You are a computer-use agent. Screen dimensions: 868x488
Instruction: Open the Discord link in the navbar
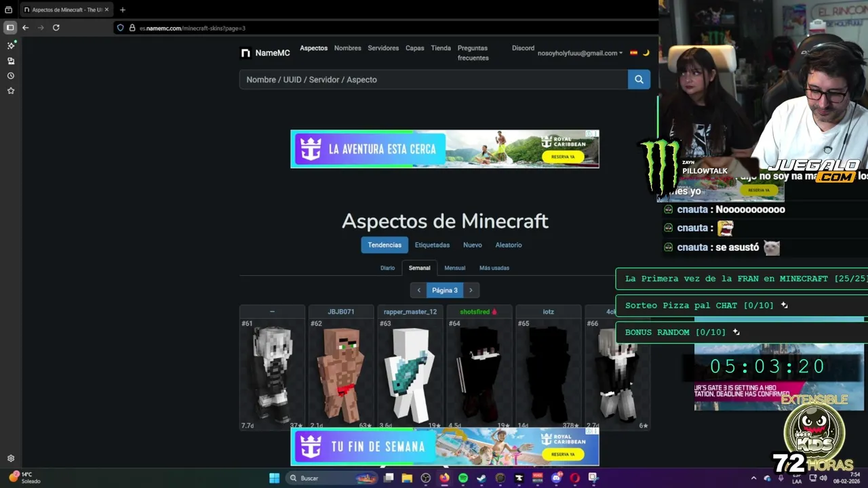coord(523,48)
